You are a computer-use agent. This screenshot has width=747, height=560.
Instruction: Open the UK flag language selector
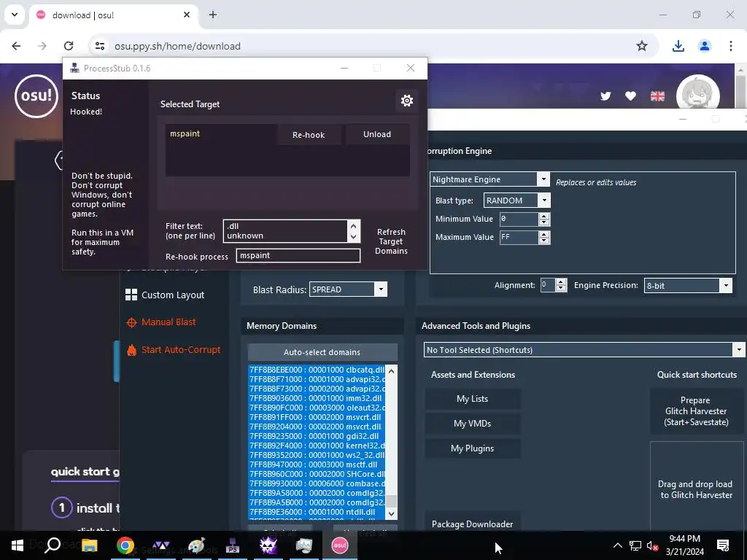(657, 96)
